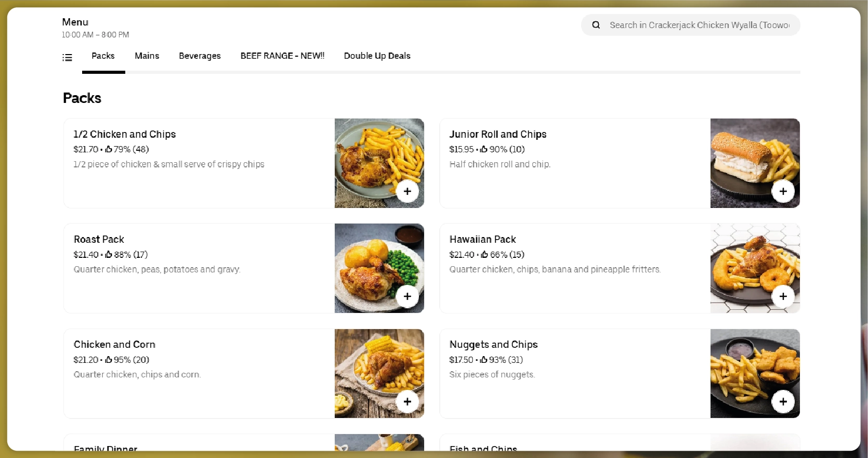This screenshot has width=868, height=458.
Task: Open the Fish and Chips item card
Action: (620, 442)
